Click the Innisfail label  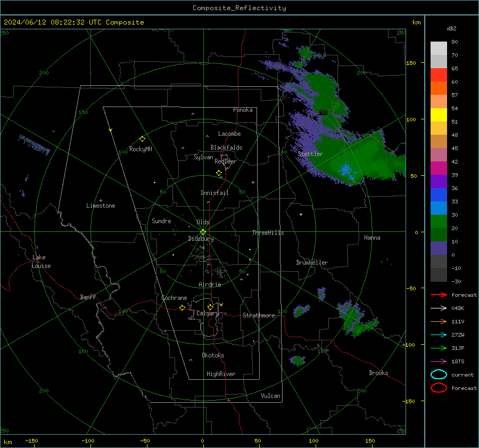point(214,193)
